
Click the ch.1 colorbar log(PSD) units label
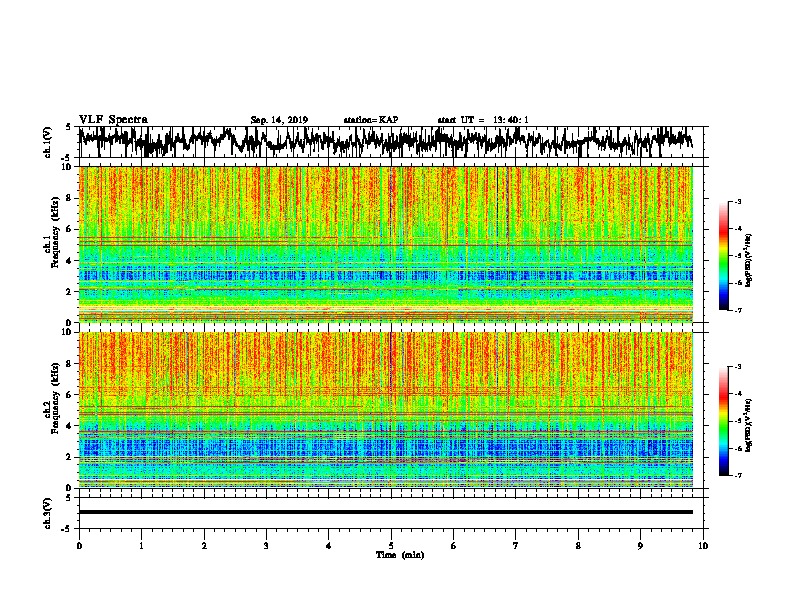pyautogui.click(x=749, y=261)
